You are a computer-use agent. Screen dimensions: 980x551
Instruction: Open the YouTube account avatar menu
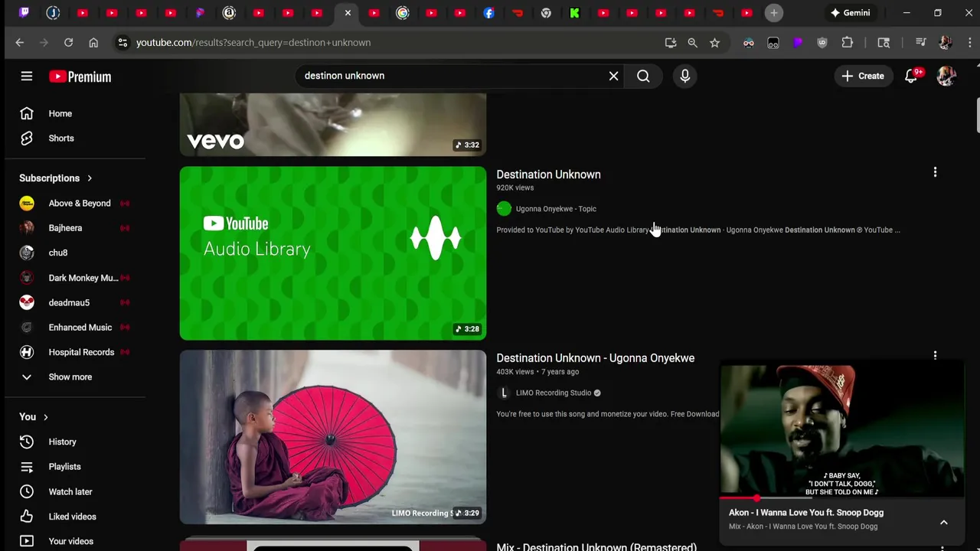946,76
